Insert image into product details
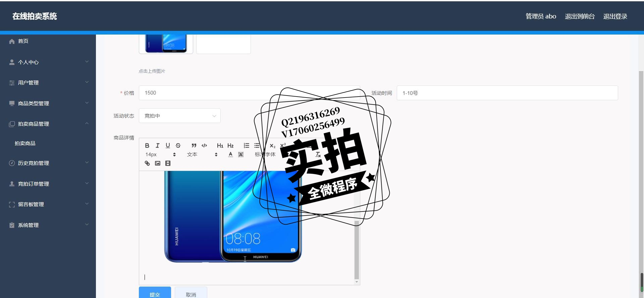Image resolution: width=644 pixels, height=298 pixels. [x=158, y=163]
